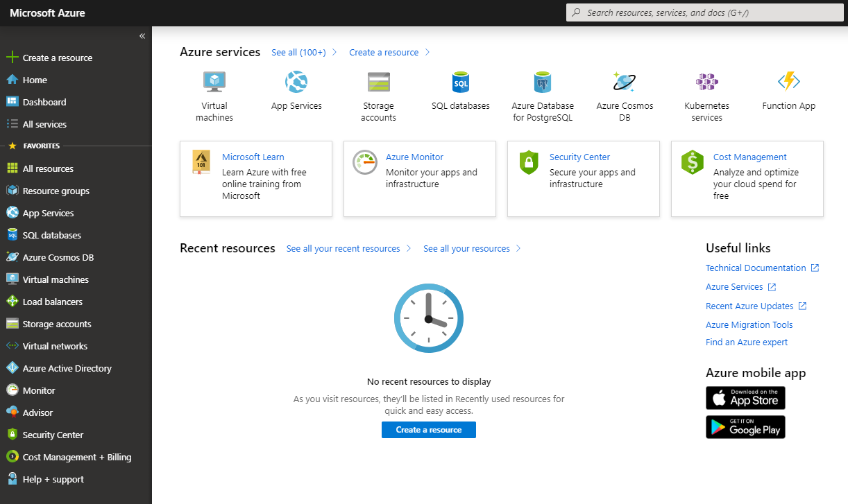Click the search resources input field
Screen dimensions: 848x504
(706, 12)
